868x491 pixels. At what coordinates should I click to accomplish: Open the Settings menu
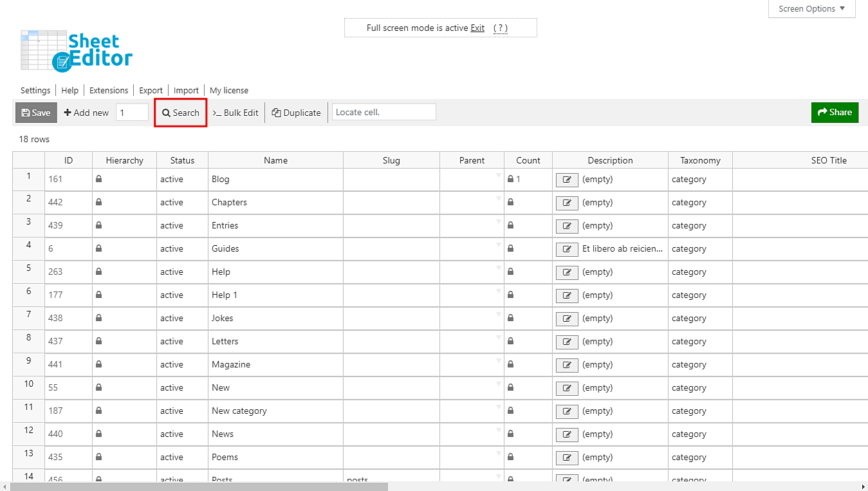[35, 91]
